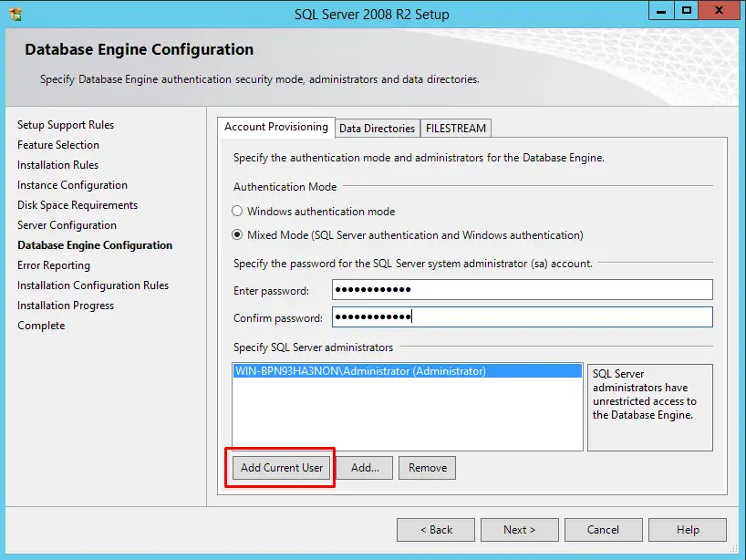The image size is (746, 560).
Task: Switch to the Account Provisioning tab
Action: tap(275, 128)
